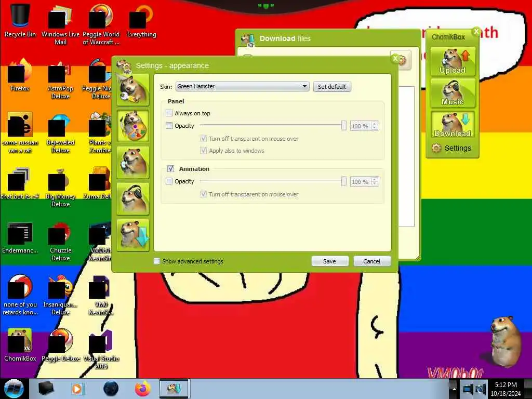Image resolution: width=532 pixels, height=399 pixels.
Task: Open some russian ran a rat icon
Action: coord(20,133)
